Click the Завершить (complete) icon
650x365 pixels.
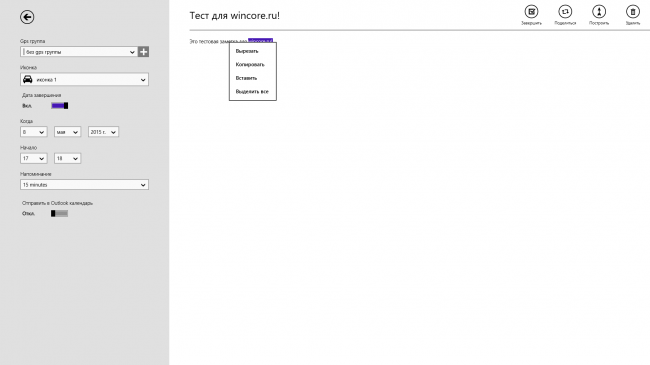[531, 12]
